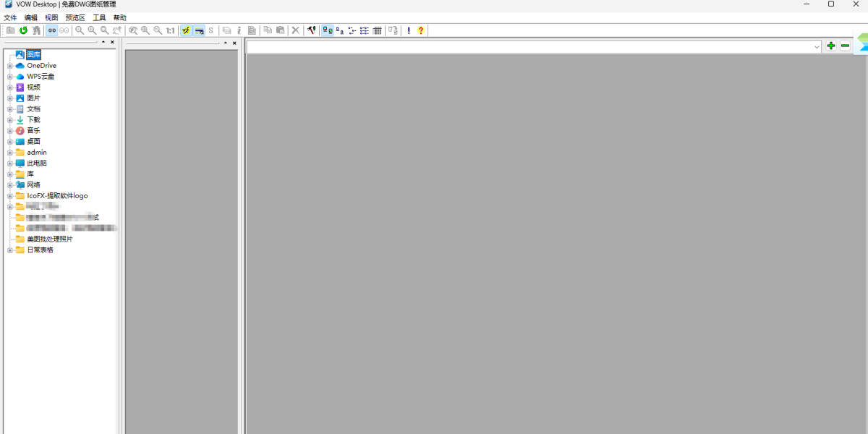Open the path dropdown arrow

817,47
